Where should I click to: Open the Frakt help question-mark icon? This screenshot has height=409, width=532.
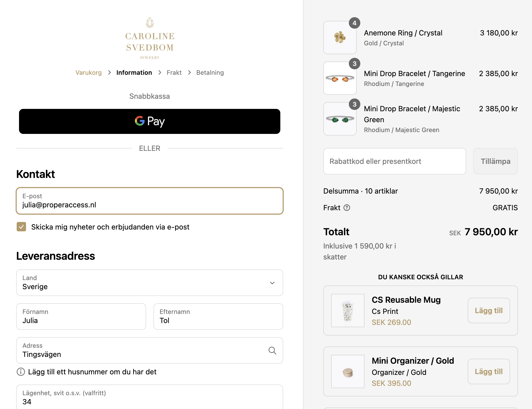[347, 208]
